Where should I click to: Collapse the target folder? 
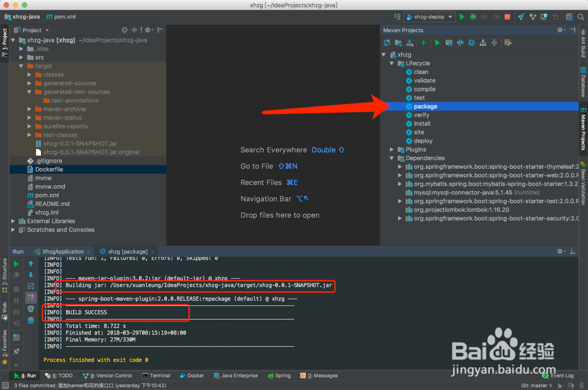(x=21, y=66)
